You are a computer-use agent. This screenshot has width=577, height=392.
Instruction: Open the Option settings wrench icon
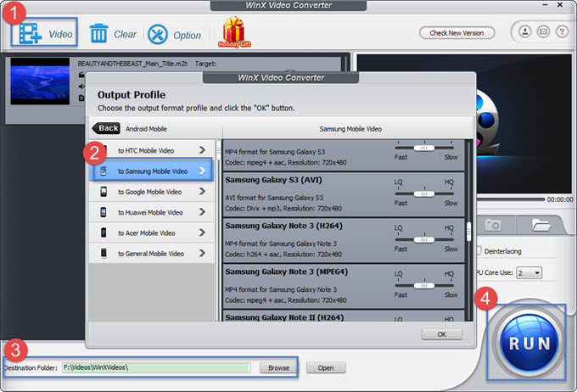(158, 35)
